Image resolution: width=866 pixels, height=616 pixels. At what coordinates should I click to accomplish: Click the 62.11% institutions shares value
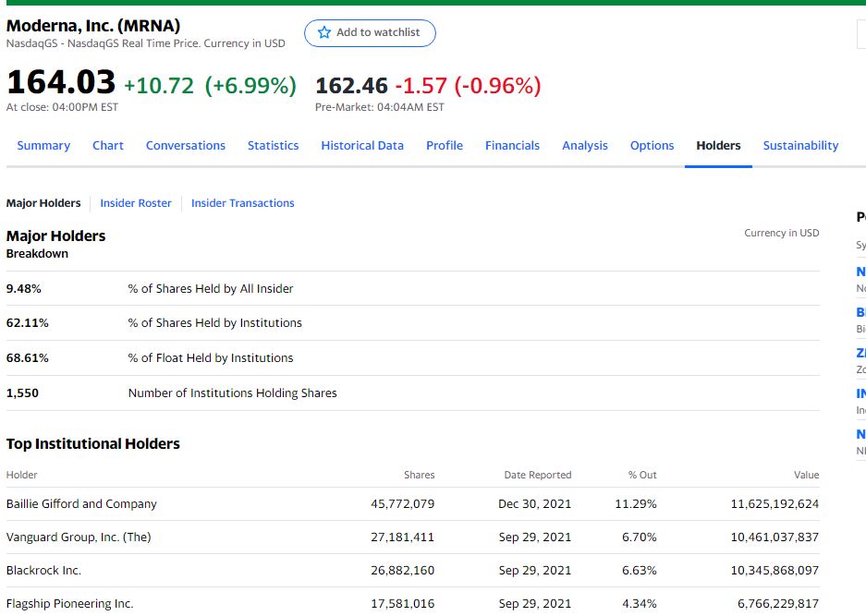pyautogui.click(x=28, y=323)
